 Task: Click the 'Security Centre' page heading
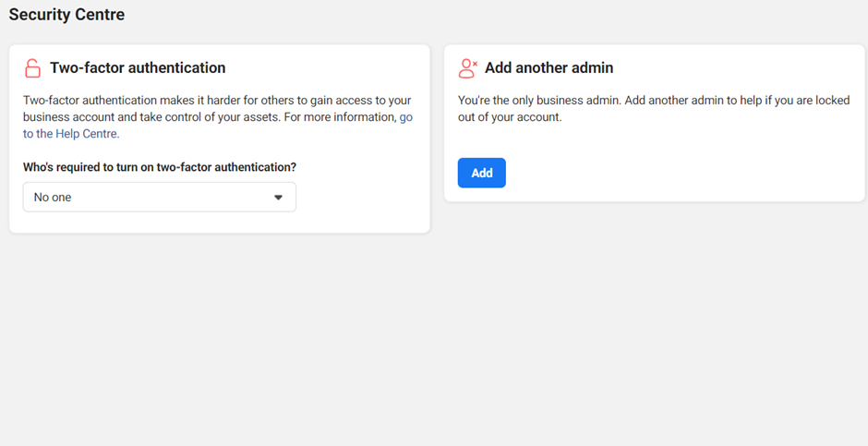(x=67, y=15)
